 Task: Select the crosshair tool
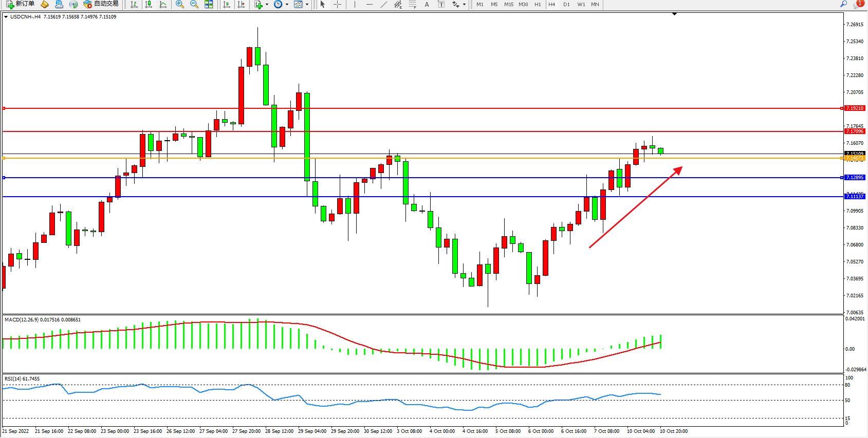337,4
